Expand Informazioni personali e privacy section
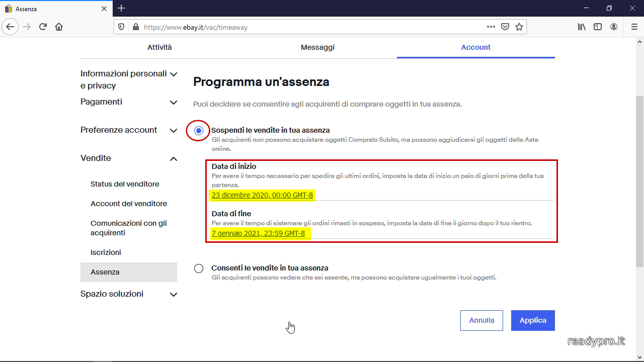644x362 pixels. click(174, 74)
